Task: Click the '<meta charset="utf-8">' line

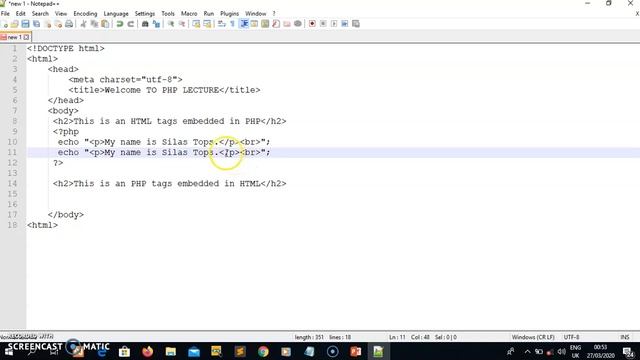Action: click(125, 80)
